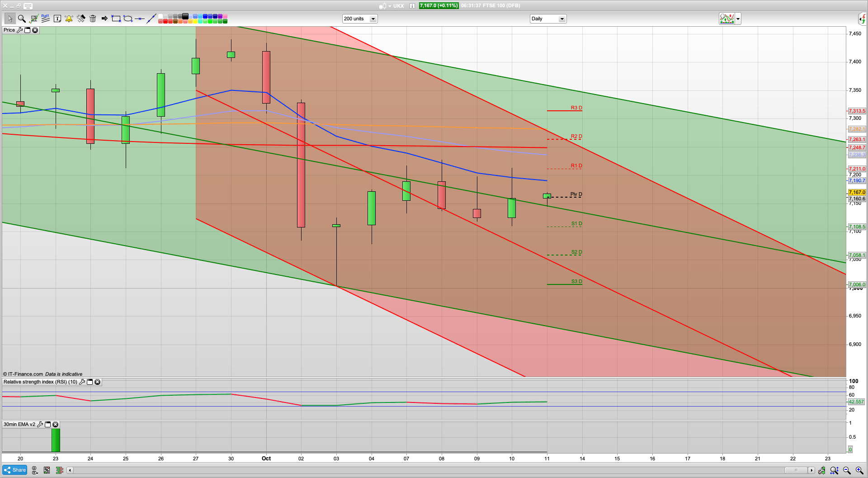Viewport: 868px width, 478px height.
Task: Expand the indicators dropdown arrow
Action: 738,19
